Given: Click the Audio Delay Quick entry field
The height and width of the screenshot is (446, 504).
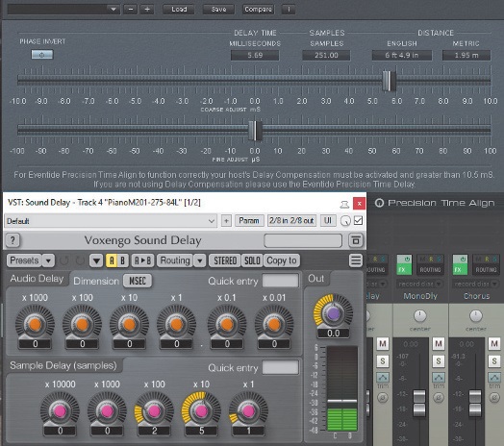Looking at the screenshot, I should 280,281.
